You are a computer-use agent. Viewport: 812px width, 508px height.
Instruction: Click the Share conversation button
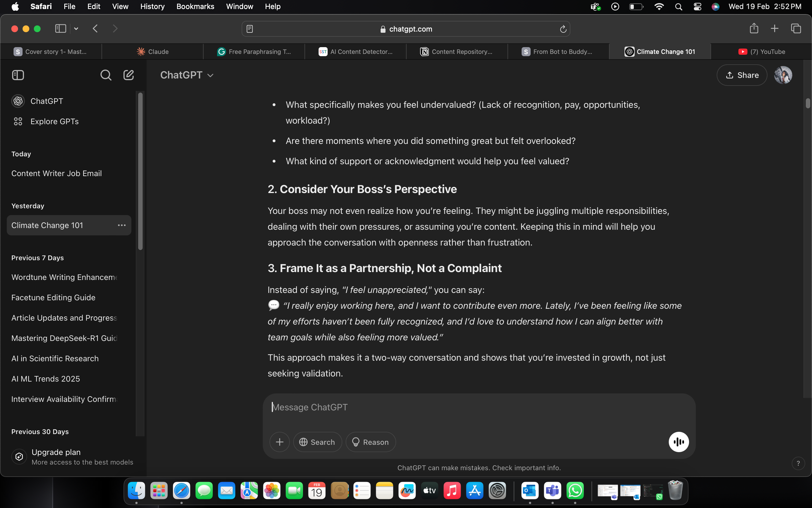[x=742, y=75]
